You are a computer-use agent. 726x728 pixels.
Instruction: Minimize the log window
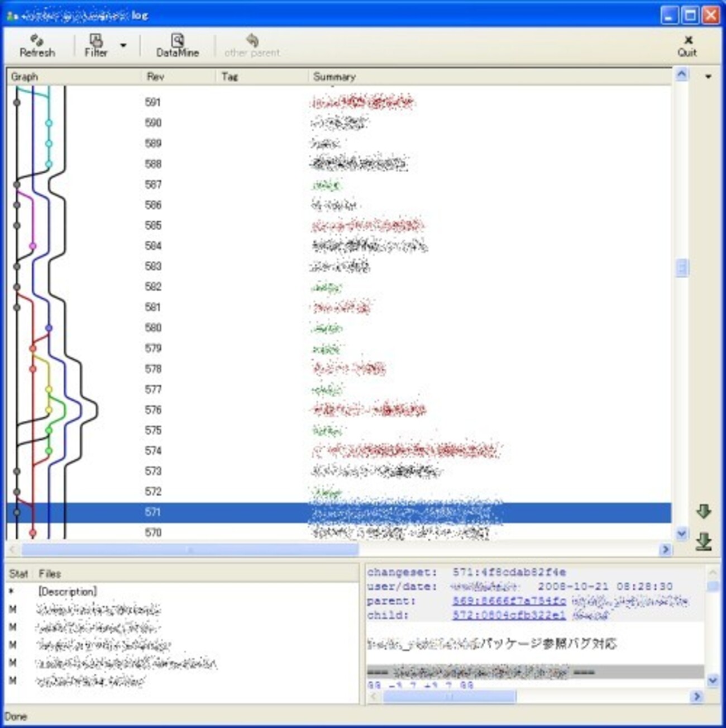[670, 15]
